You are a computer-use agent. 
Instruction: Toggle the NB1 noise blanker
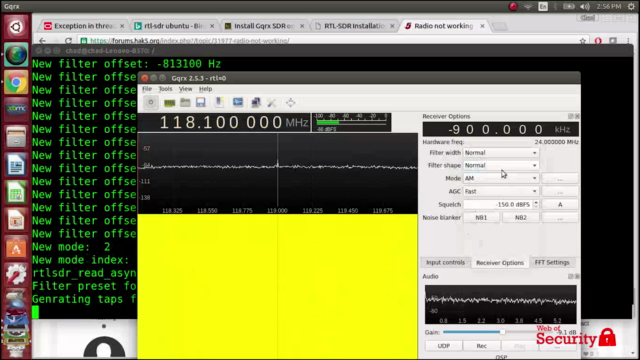[481, 218]
